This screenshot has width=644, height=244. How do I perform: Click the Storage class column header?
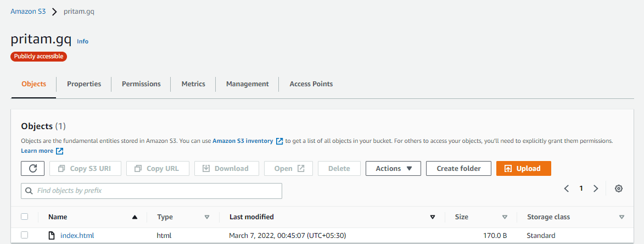(548, 217)
